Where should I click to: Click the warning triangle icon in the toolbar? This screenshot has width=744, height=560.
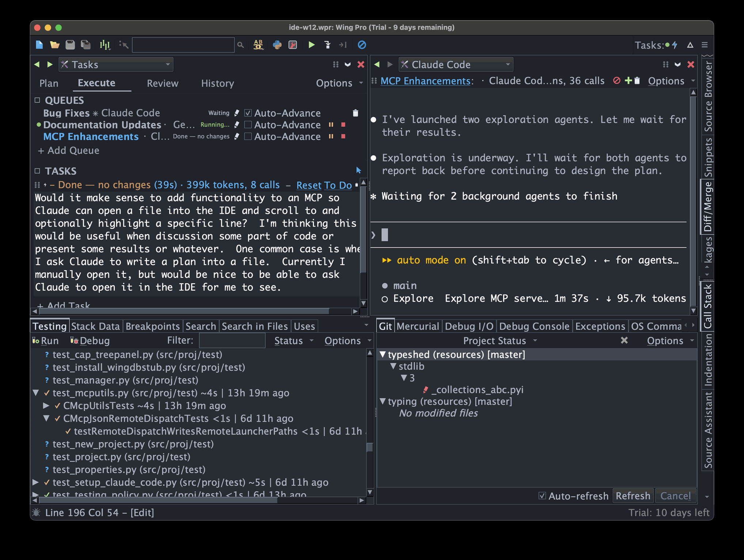(690, 45)
